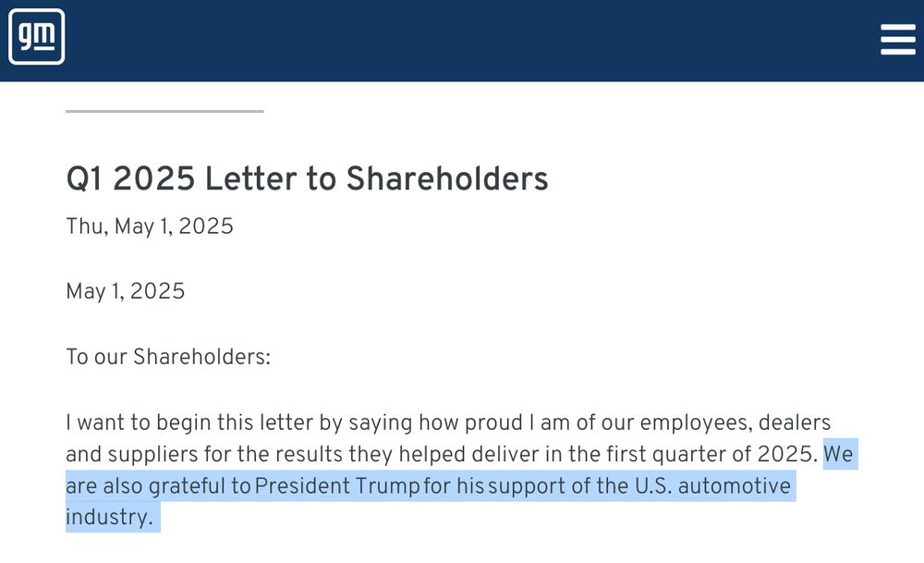Viewport: 924px width, 563px height.
Task: Click the empty blue header bar area
Action: tap(471, 40)
